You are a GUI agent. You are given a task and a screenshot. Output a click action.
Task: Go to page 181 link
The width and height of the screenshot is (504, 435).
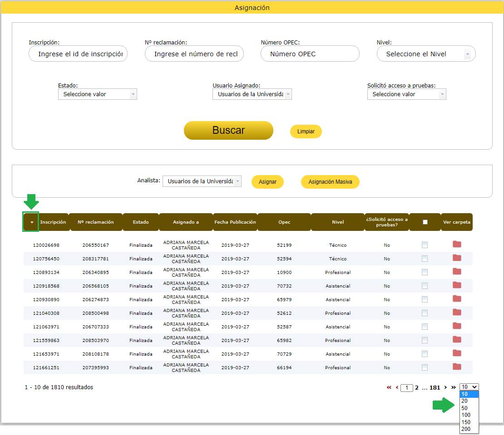[435, 387]
